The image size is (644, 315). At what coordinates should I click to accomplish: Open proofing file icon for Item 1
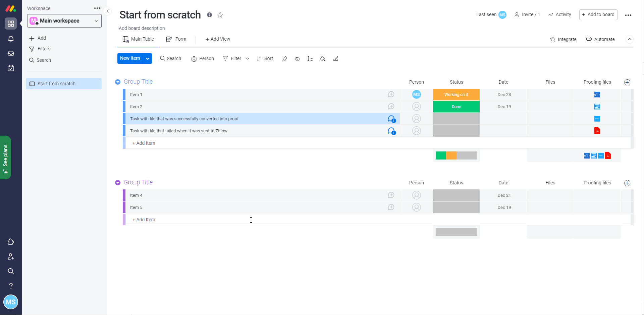pyautogui.click(x=597, y=95)
